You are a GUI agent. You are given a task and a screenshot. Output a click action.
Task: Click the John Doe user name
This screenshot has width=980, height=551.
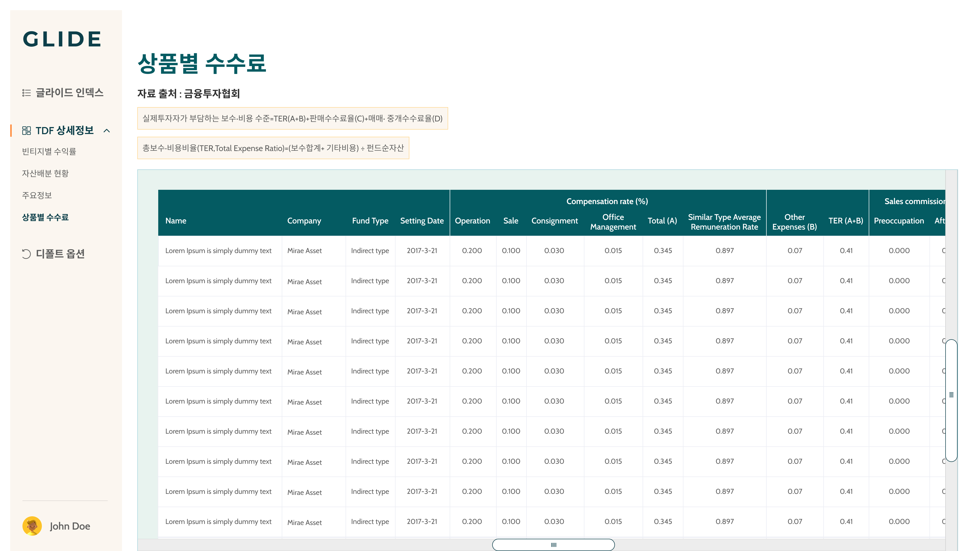coord(70,526)
